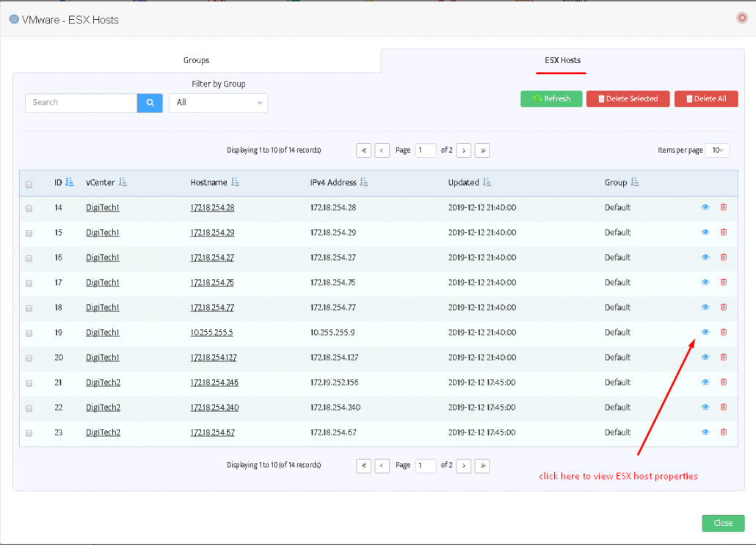
Task: Open the Filter by Group dropdown
Action: click(x=218, y=104)
